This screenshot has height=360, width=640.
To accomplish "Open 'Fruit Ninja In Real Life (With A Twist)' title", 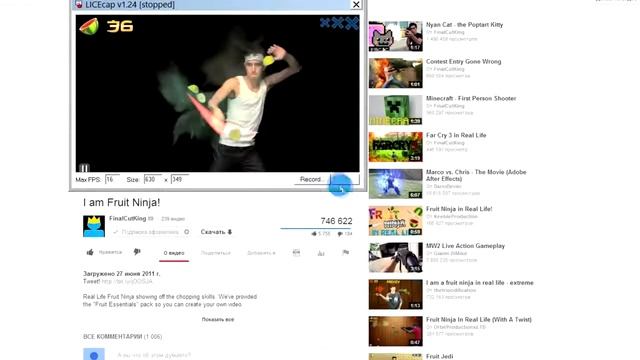I will [x=479, y=320].
